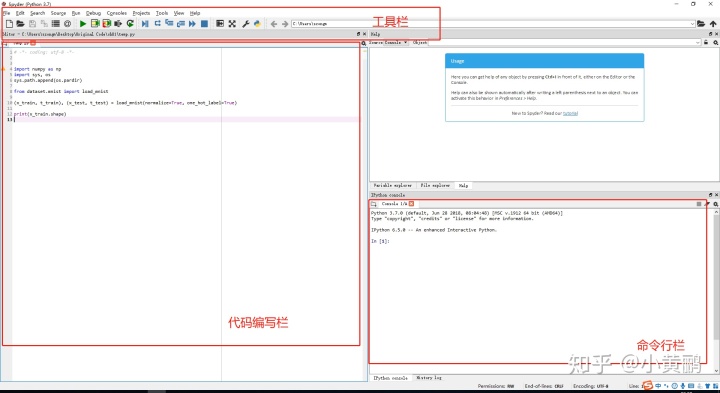Re-run the last script icon
This screenshot has height=393, width=720.
pyautogui.click(x=130, y=23)
